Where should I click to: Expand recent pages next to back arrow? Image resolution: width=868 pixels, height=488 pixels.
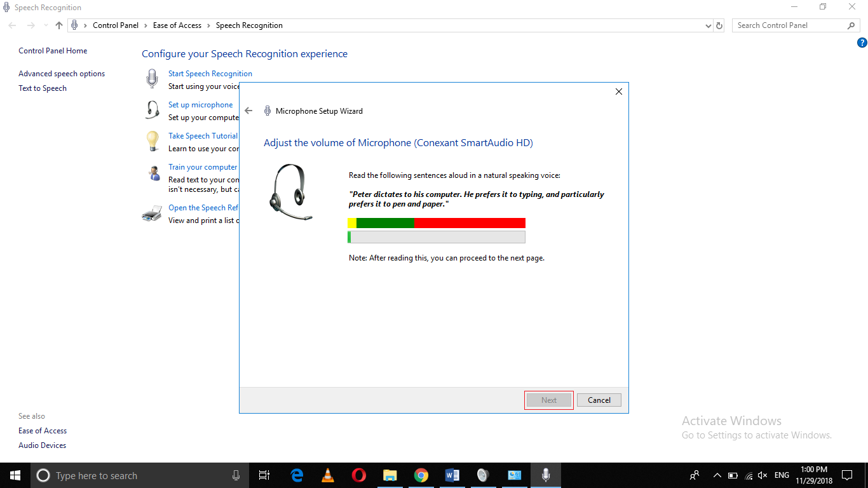(45, 25)
